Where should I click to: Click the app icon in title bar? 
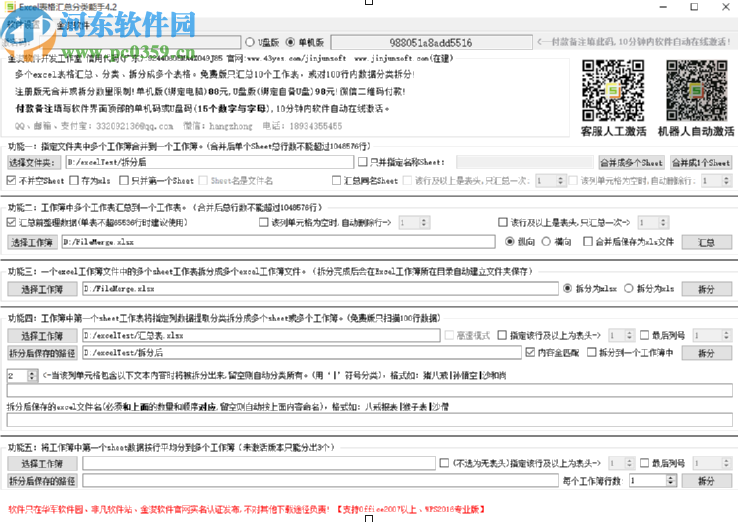pos(8,5)
